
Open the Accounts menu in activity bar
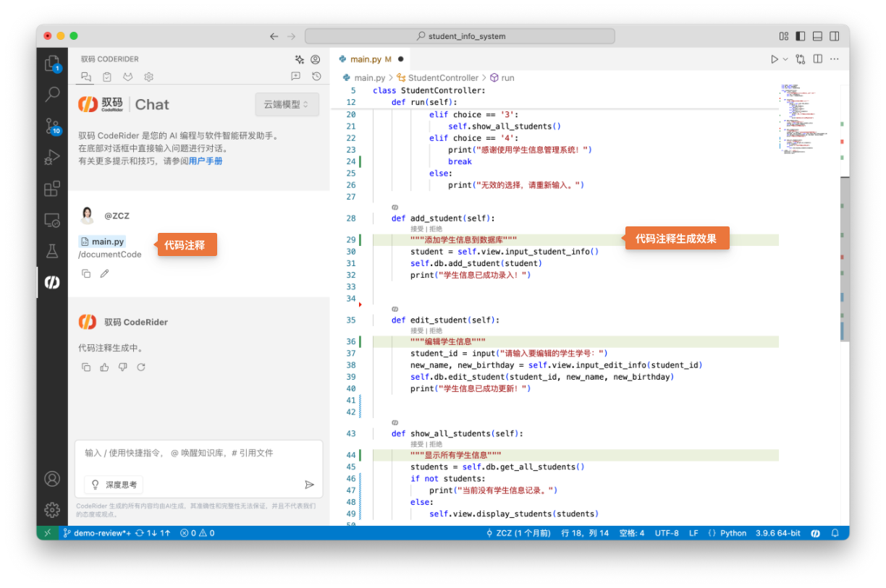(x=52, y=479)
